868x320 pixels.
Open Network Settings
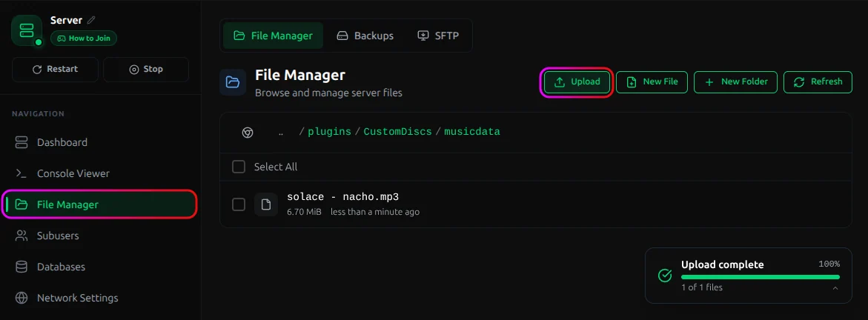[x=99, y=297]
